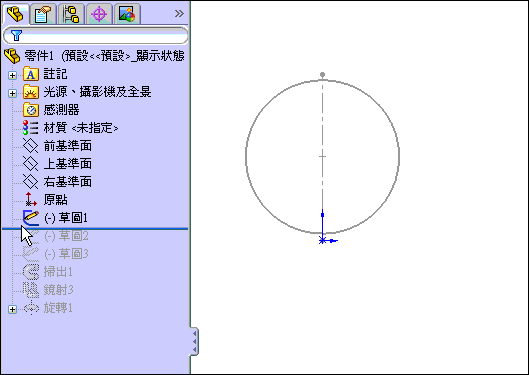Select the 草圖1 sketch icon
Viewport: 529px width, 375px height.
[31, 218]
